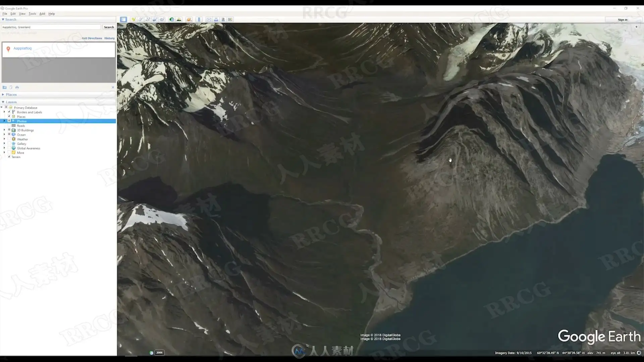Enable the Roads layer checkbox
The width and height of the screenshot is (644, 362).
click(9, 126)
